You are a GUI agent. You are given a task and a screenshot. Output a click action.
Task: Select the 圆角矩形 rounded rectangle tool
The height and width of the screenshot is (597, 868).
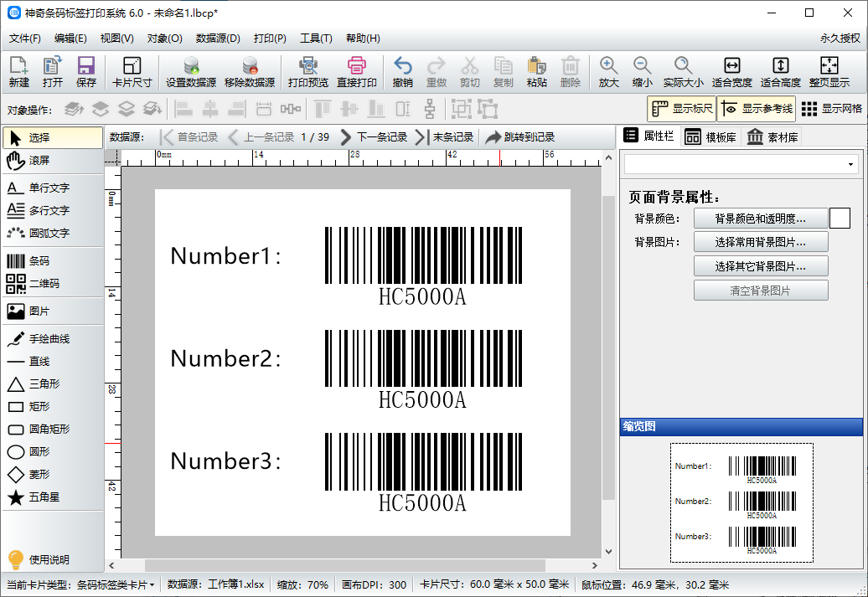coord(53,430)
